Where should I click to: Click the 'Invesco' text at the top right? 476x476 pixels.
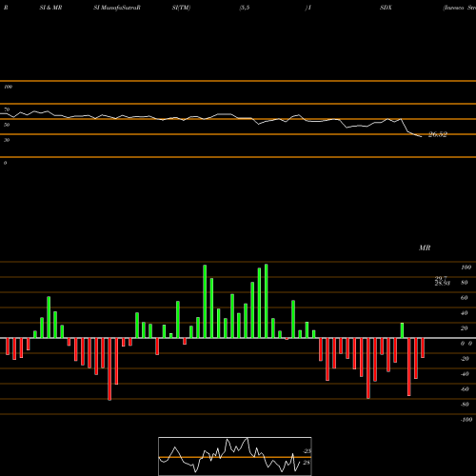[x=453, y=8]
